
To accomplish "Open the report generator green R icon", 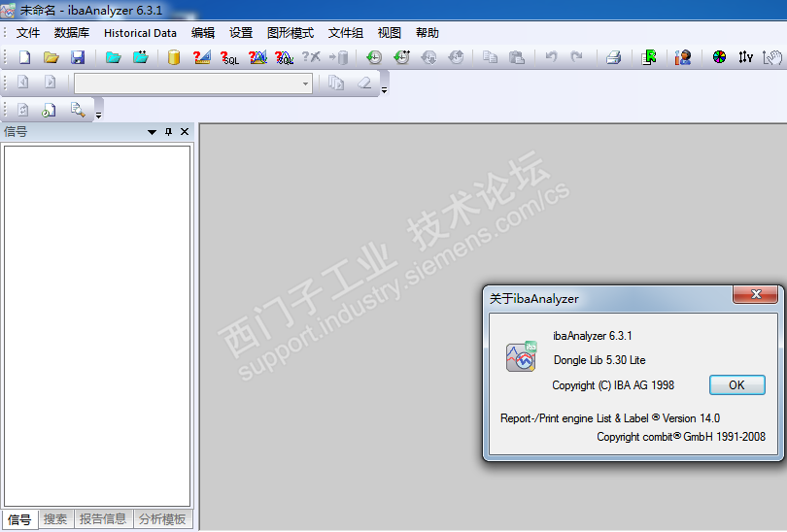I will [x=648, y=57].
